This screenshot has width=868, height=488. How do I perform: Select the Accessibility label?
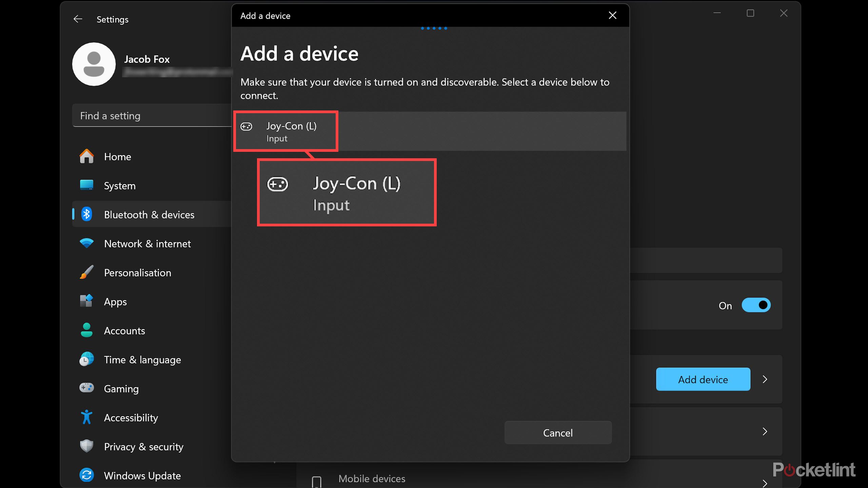coord(131,418)
